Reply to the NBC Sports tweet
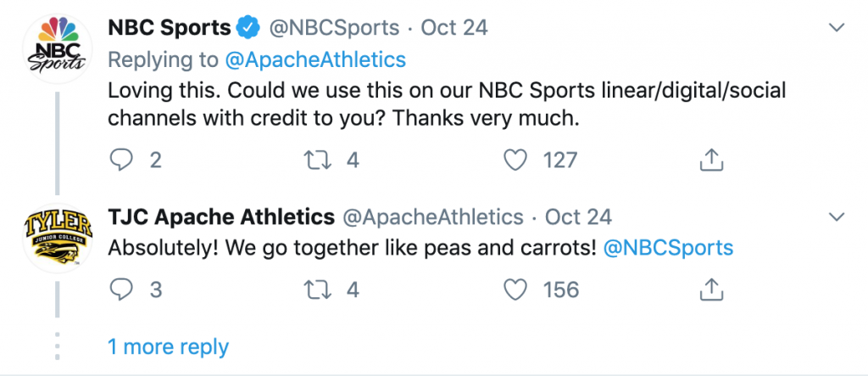 tap(121, 160)
